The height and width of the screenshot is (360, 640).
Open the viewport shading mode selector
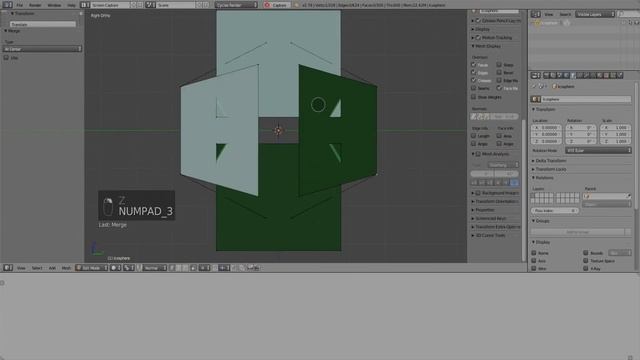(116, 268)
